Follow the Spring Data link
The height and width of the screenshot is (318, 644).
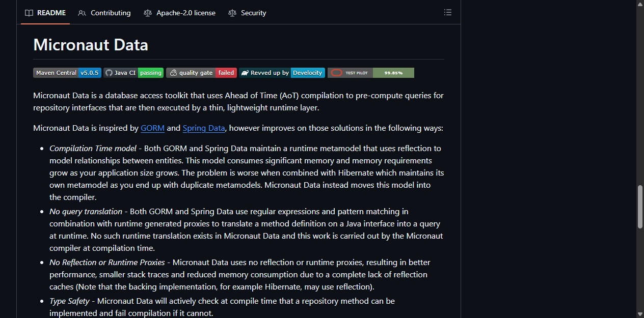[x=204, y=128]
